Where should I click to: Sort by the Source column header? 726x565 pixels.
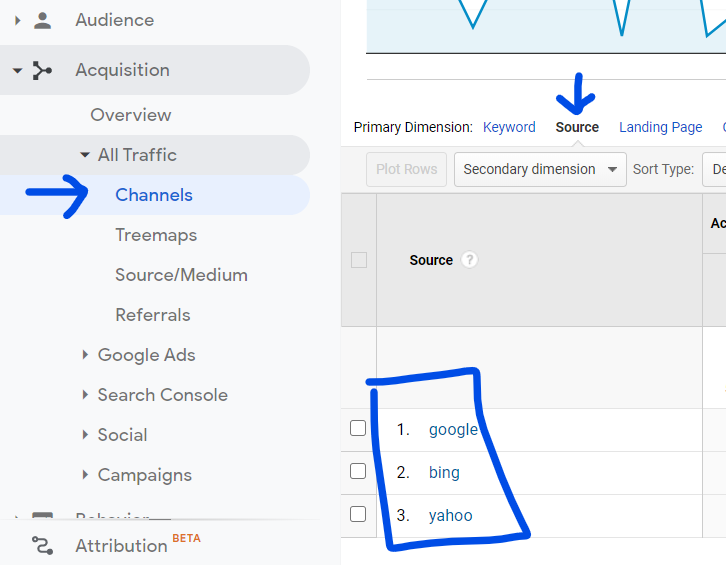click(x=431, y=260)
